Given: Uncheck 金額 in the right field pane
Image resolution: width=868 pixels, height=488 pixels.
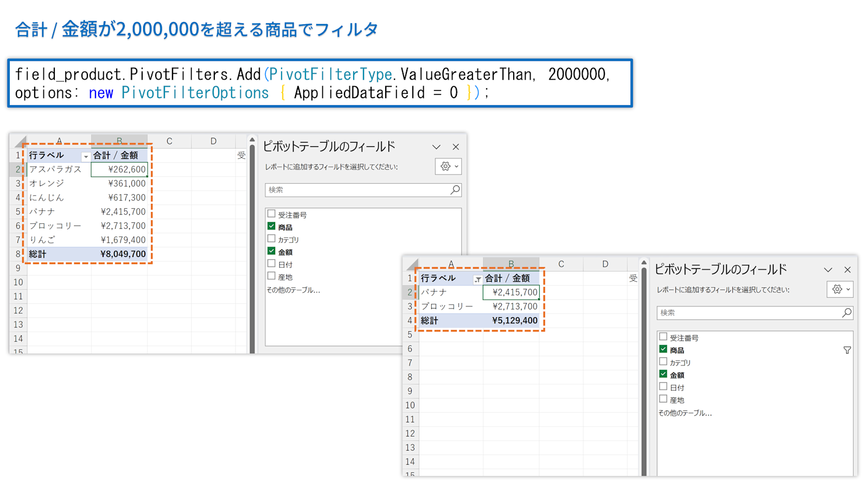Looking at the screenshot, I should click(663, 375).
